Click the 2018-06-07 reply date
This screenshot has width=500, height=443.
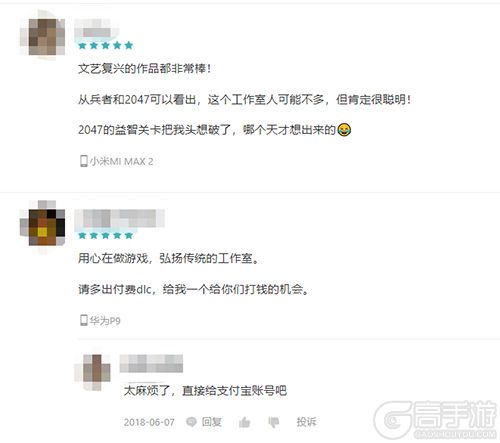pyautogui.click(x=149, y=422)
